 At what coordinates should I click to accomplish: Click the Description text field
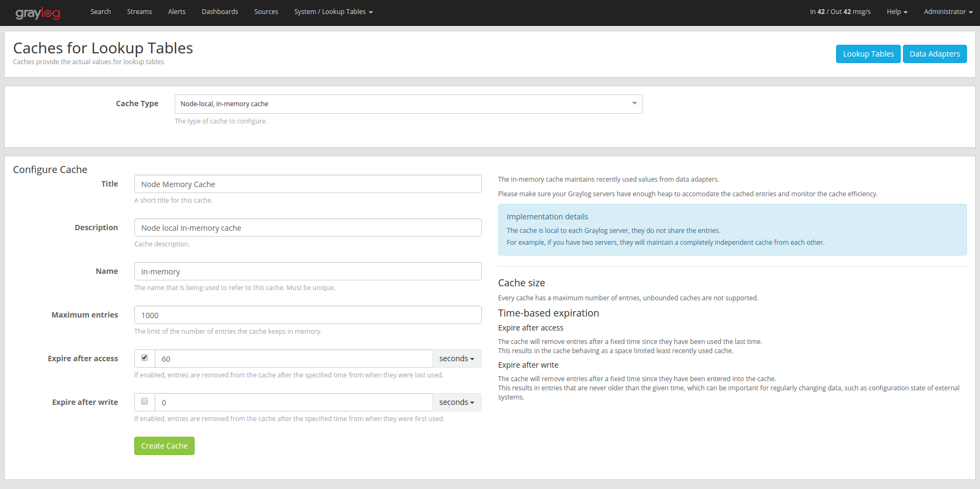[x=307, y=228]
